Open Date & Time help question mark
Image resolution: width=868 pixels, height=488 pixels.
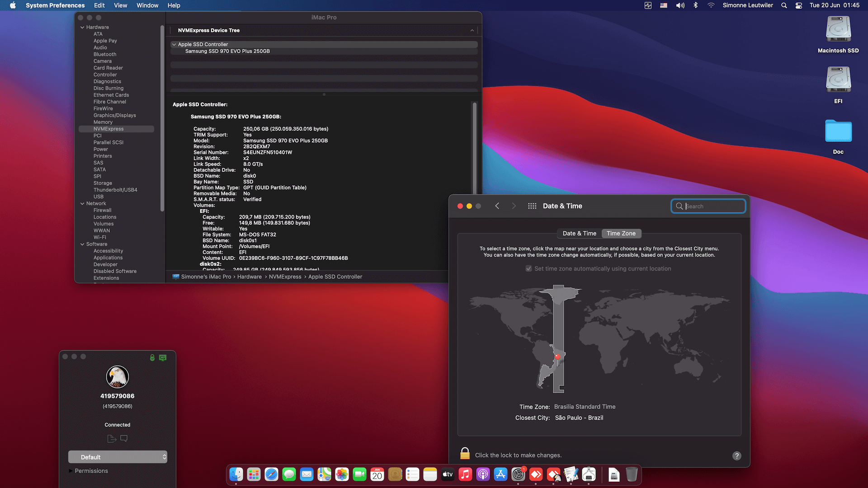pyautogui.click(x=736, y=455)
